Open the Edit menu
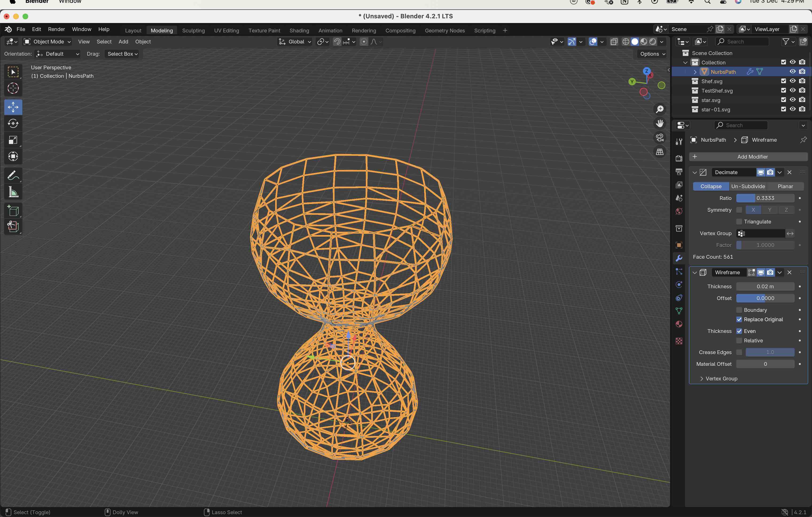The height and width of the screenshot is (517, 812). (36, 29)
